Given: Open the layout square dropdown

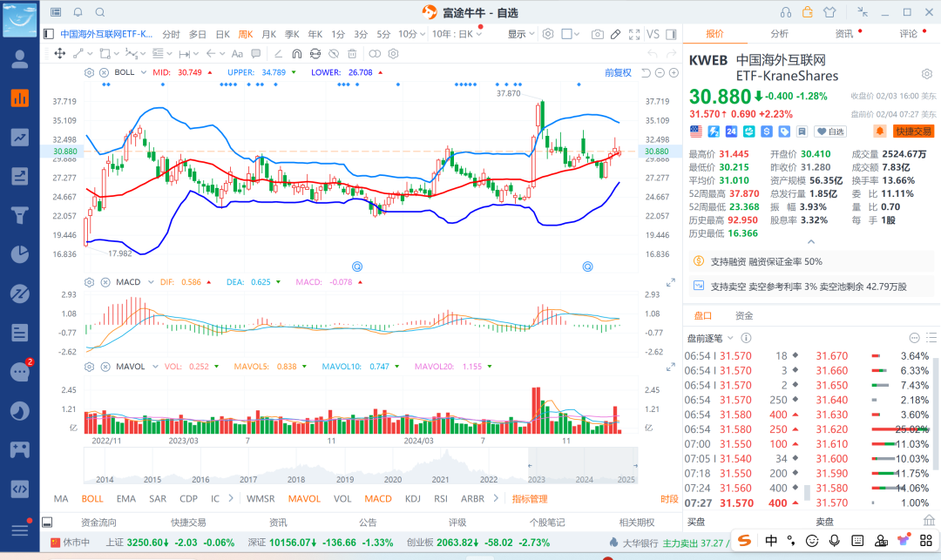Looking at the screenshot, I should [570, 34].
